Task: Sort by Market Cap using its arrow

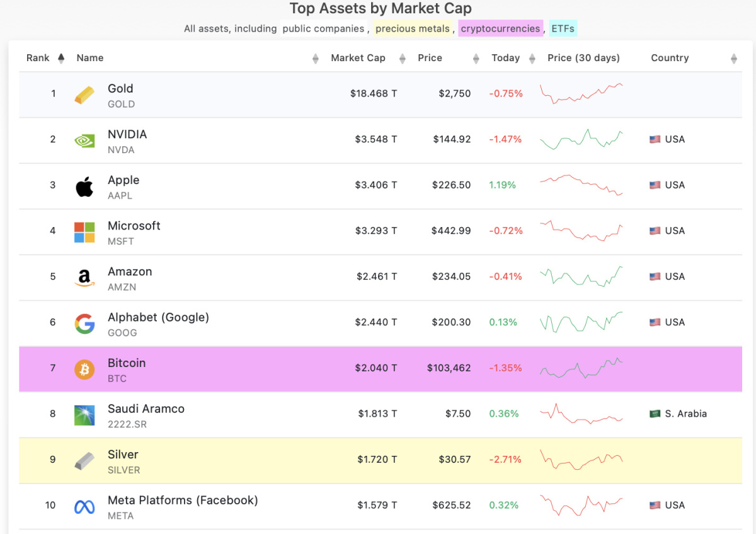Action: pyautogui.click(x=401, y=59)
